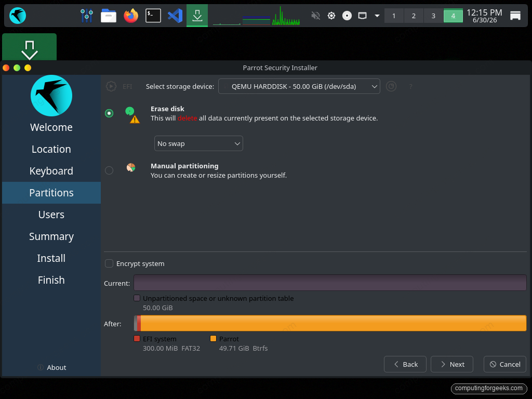
Task: Launch Visual Studio Code from the panel
Action: click(175, 16)
